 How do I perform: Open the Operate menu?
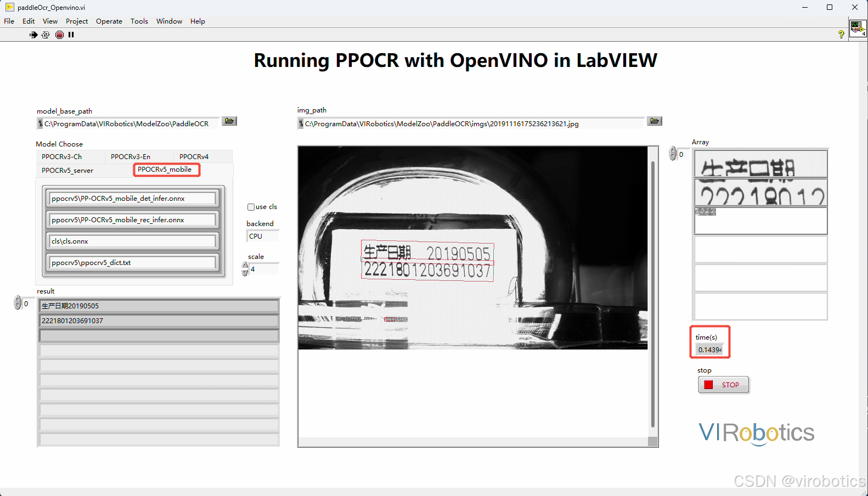[109, 21]
